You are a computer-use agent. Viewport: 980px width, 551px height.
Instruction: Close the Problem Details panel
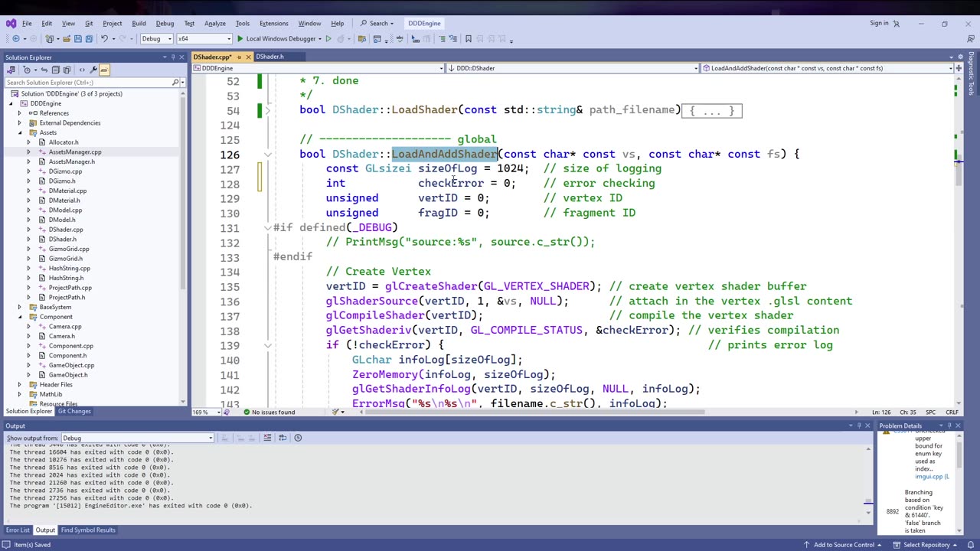click(x=957, y=425)
